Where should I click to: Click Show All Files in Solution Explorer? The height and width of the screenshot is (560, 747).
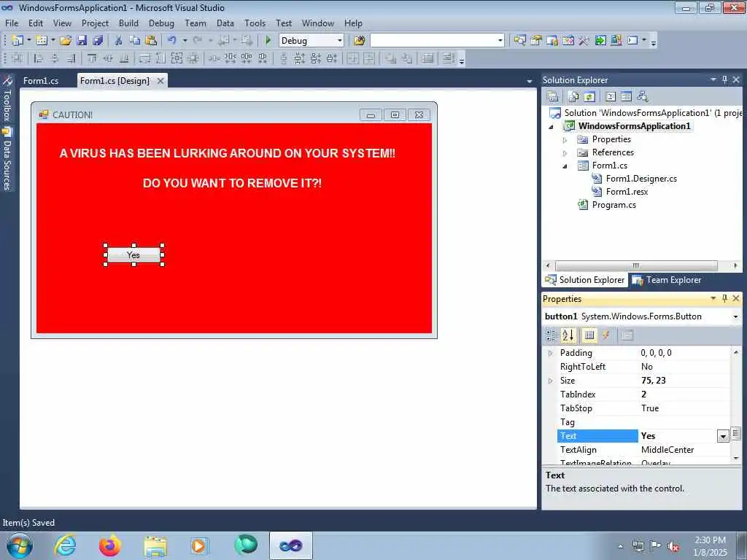573,97
